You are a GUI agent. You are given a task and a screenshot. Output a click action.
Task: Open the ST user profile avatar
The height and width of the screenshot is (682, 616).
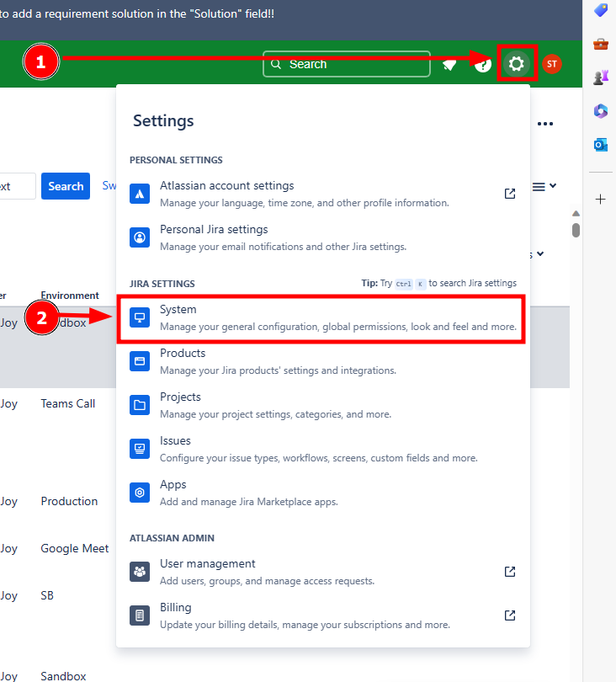(551, 64)
